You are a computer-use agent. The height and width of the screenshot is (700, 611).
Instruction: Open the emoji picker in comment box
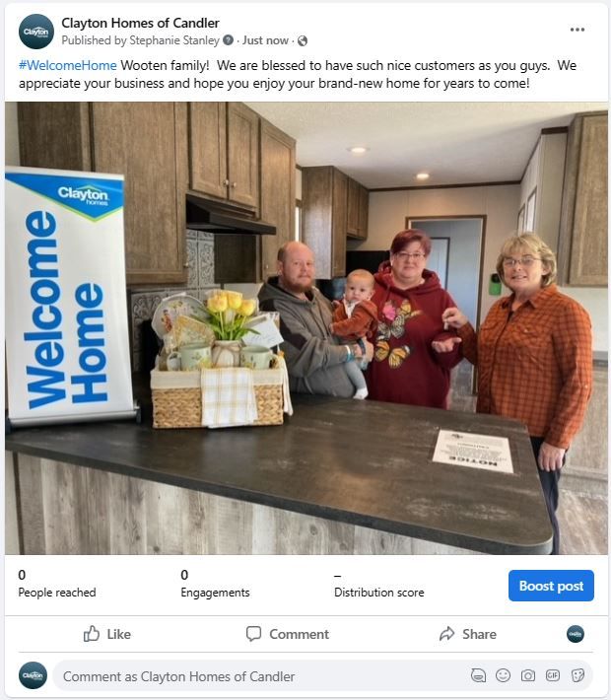point(503,675)
